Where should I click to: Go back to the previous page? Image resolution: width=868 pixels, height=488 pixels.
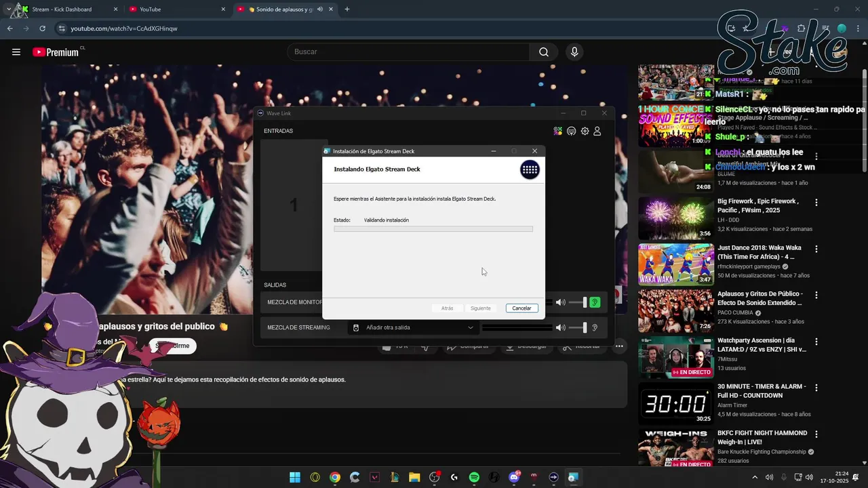9,28
